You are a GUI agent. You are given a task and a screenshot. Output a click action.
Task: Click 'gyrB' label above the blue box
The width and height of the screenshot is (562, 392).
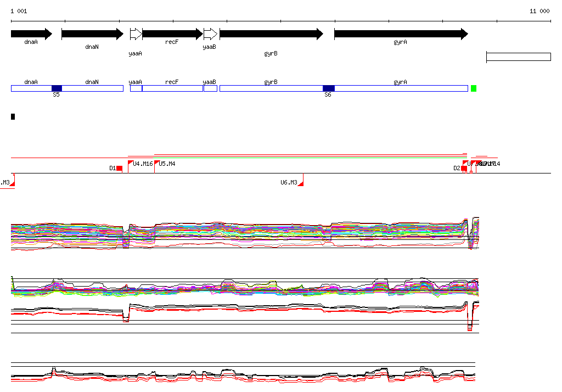tap(271, 82)
